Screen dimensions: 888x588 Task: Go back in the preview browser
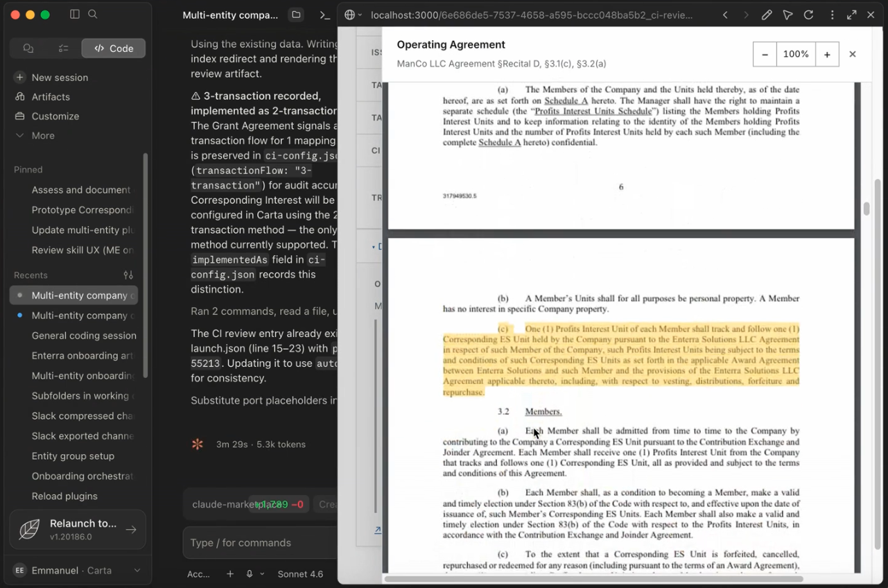pyautogui.click(x=725, y=15)
